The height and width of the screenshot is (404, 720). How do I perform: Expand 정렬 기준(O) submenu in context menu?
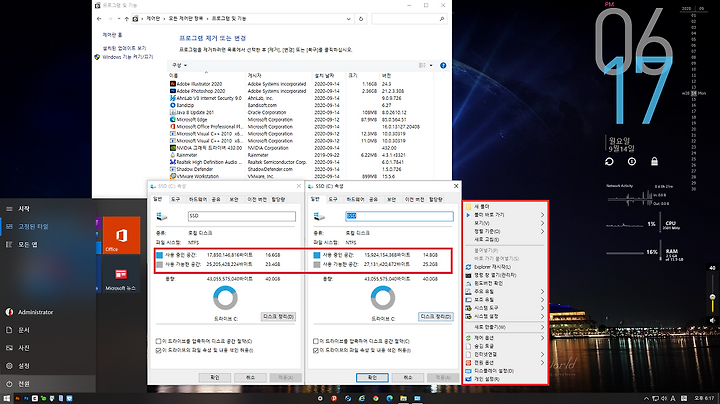[x=505, y=231]
